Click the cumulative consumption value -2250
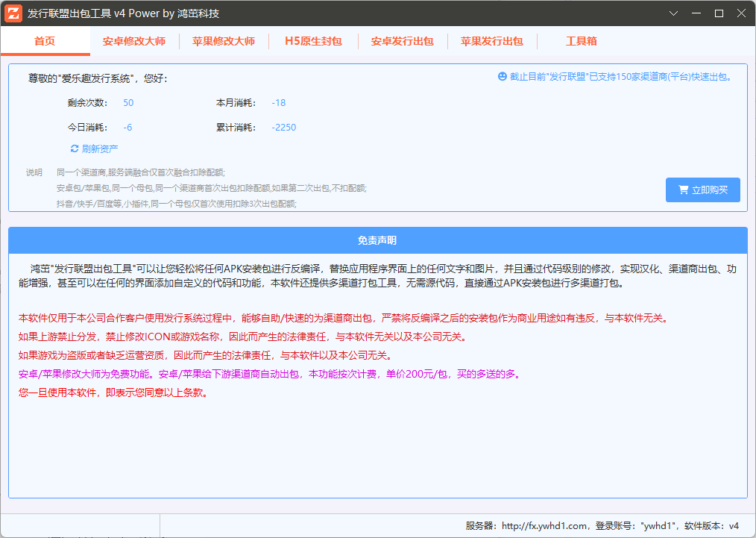The image size is (756, 538). (284, 127)
